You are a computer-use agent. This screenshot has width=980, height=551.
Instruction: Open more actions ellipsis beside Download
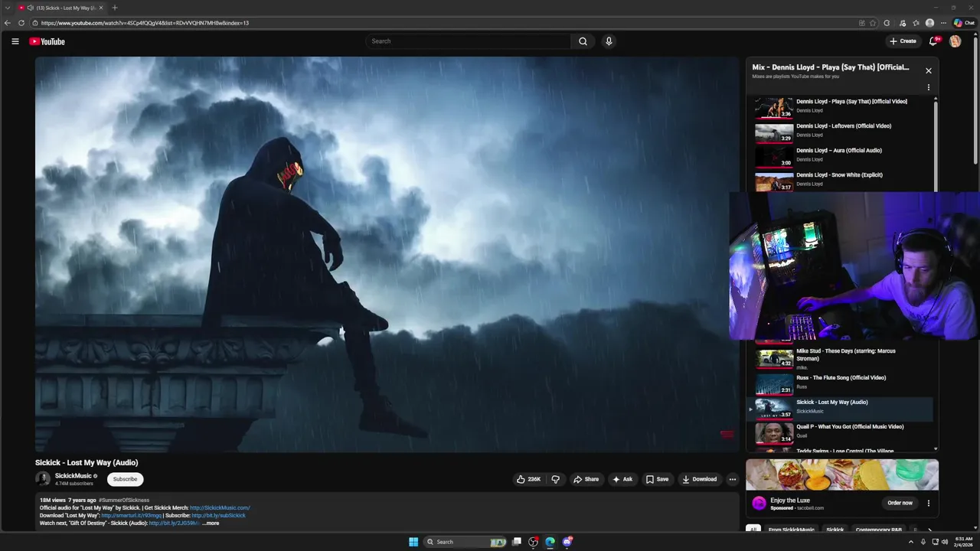point(732,479)
